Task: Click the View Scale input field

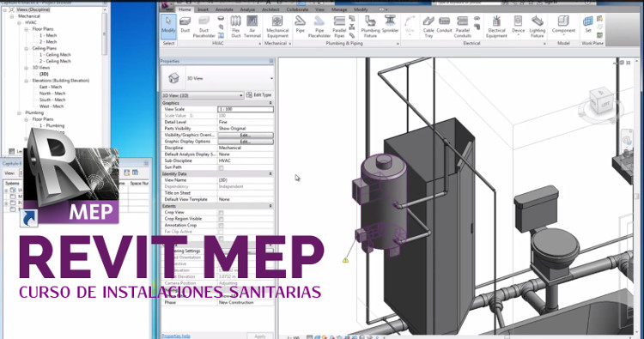Action: click(246, 109)
